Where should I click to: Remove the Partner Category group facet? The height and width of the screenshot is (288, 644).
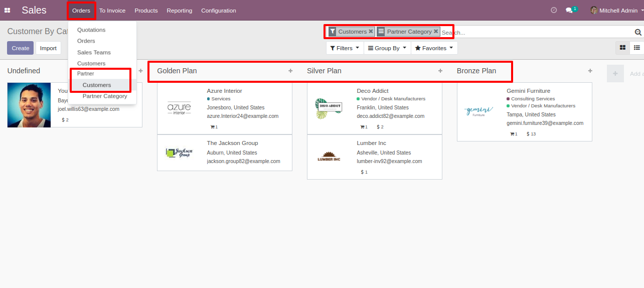(436, 31)
